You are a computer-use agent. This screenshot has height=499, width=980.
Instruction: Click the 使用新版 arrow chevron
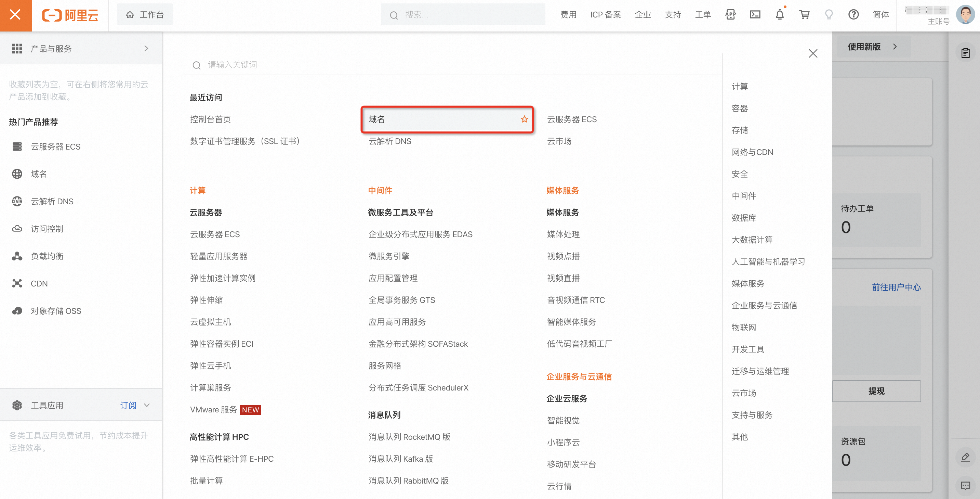point(895,47)
